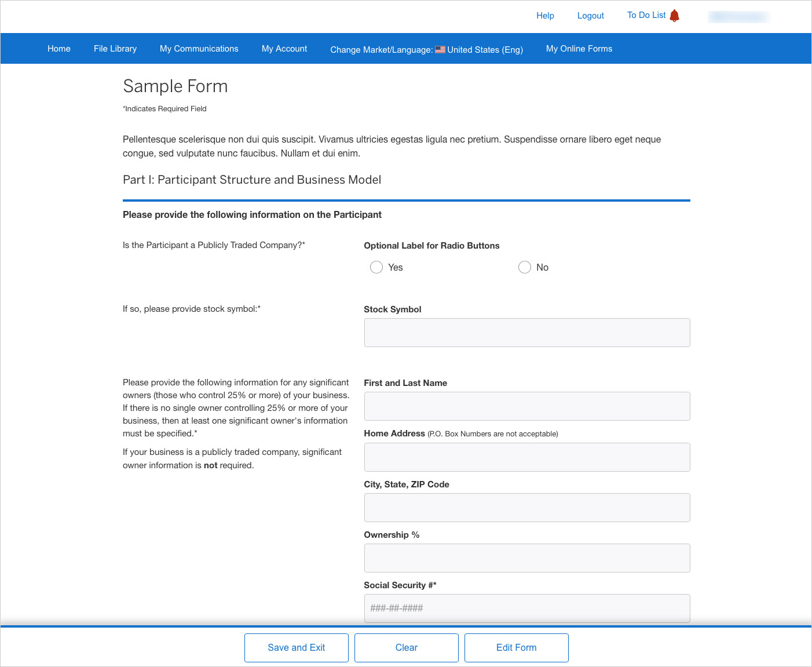This screenshot has height=667, width=812.
Task: Click the To Do List bell icon
Action: click(674, 16)
